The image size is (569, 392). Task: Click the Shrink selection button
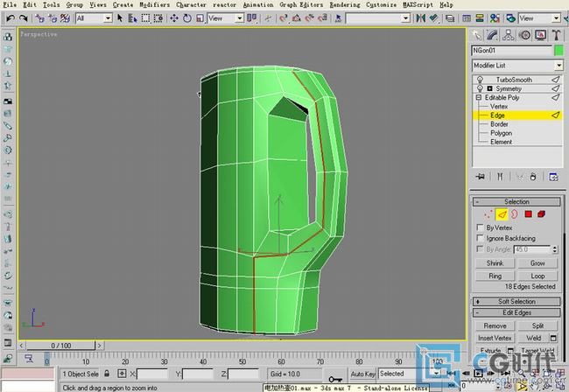tap(495, 263)
